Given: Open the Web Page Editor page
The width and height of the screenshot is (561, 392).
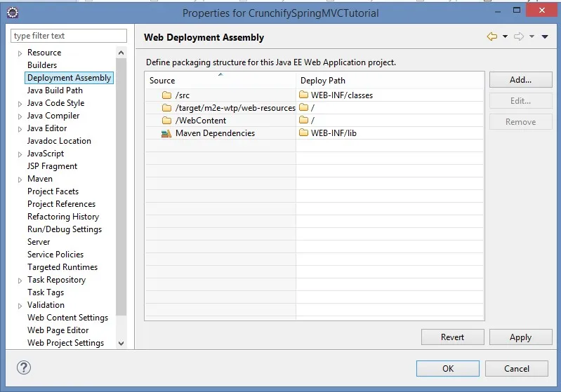Looking at the screenshot, I should pos(58,330).
